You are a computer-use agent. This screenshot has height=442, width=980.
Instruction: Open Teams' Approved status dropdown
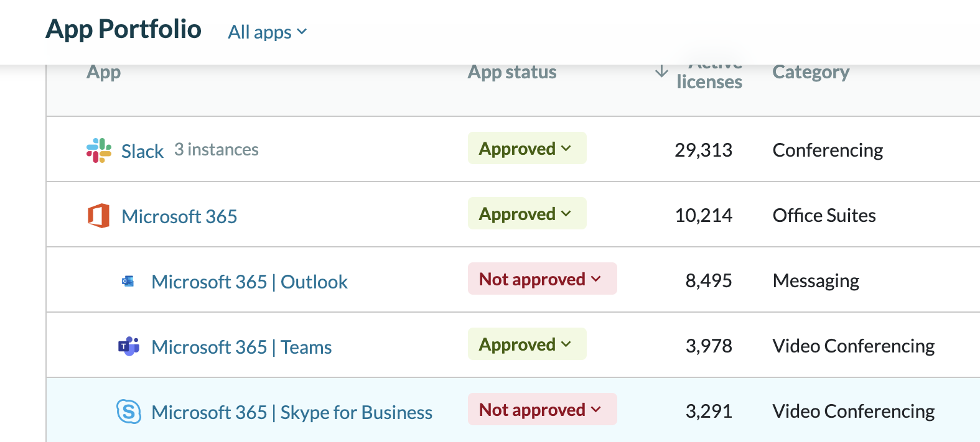[526, 344]
